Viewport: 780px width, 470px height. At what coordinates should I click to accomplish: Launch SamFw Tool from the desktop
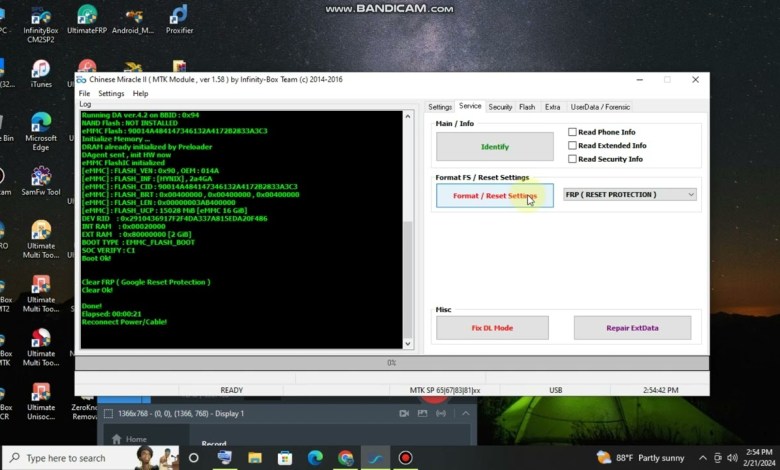(41, 181)
